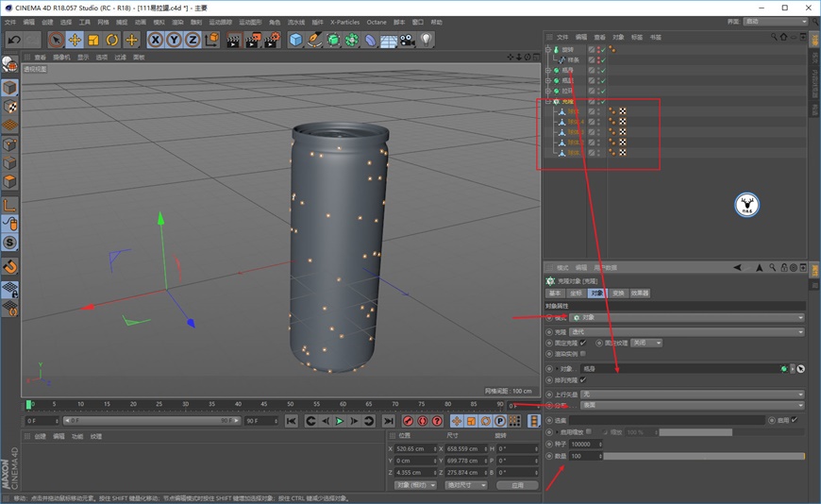The height and width of the screenshot is (504, 821).
Task: Select texture mode checker cube icon
Action: click(x=10, y=107)
